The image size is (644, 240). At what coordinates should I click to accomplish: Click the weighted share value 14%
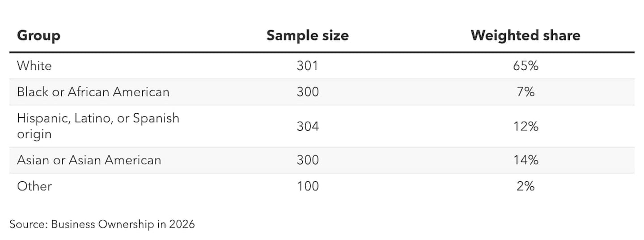pyautogui.click(x=525, y=160)
